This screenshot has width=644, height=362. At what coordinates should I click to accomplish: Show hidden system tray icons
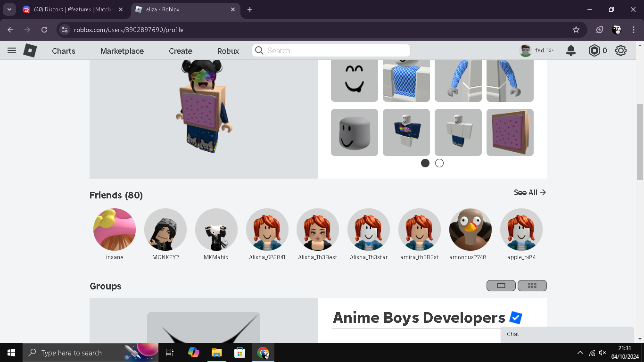pyautogui.click(x=580, y=353)
